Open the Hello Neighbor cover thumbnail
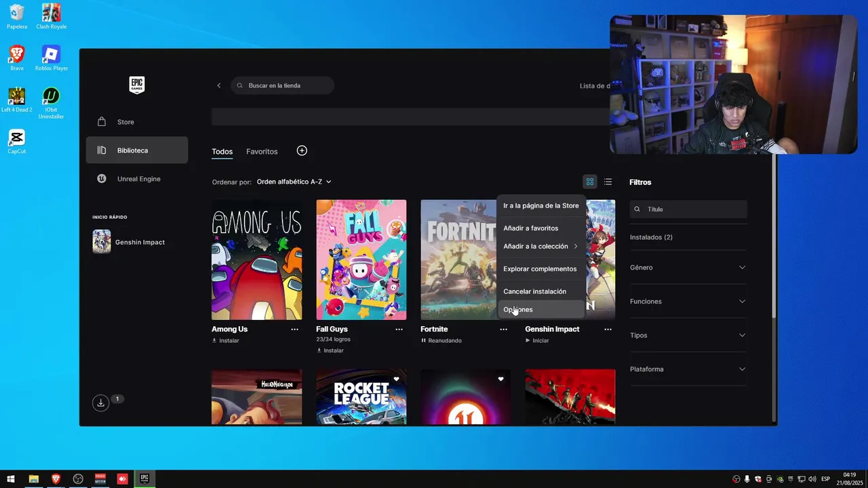Screen dimensions: 868x488 (x=257, y=397)
